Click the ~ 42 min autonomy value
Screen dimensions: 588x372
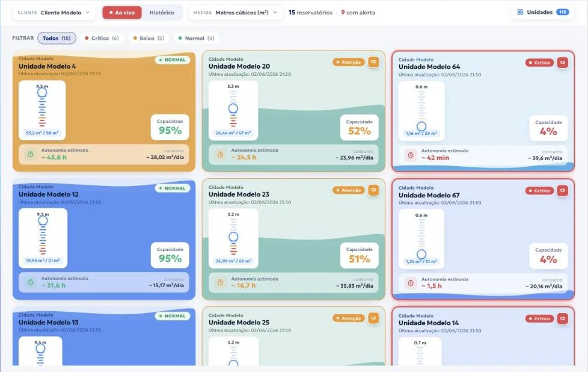click(x=435, y=158)
